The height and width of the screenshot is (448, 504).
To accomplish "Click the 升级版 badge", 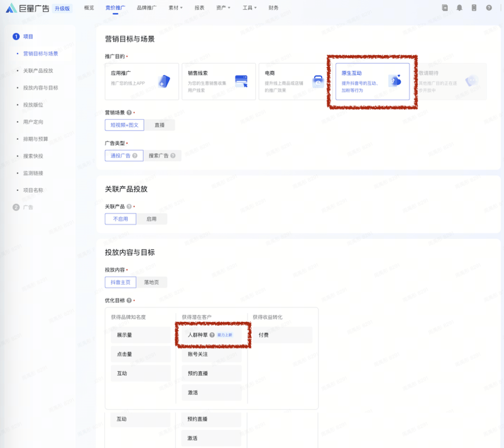I will 62,8.
